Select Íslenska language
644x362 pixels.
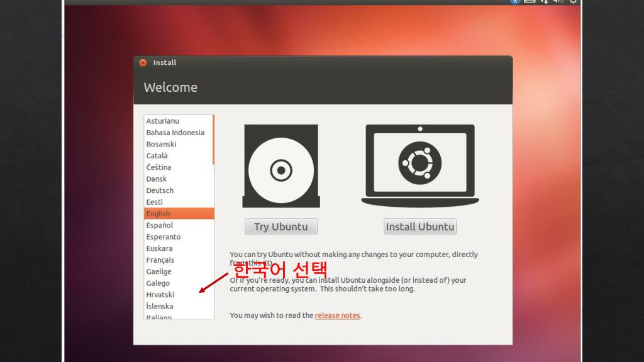coord(178,306)
